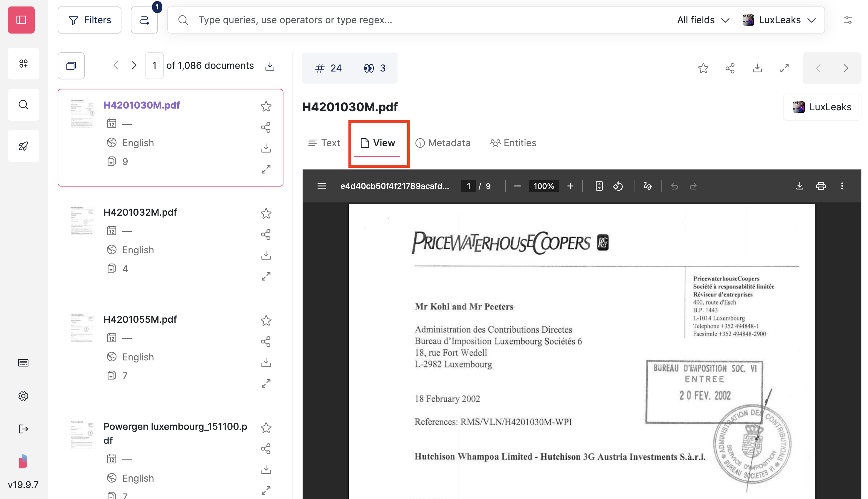This screenshot has width=868, height=499.
Task: Expand the LuxLeaks project dropdown in search bar
Action: coord(779,20)
